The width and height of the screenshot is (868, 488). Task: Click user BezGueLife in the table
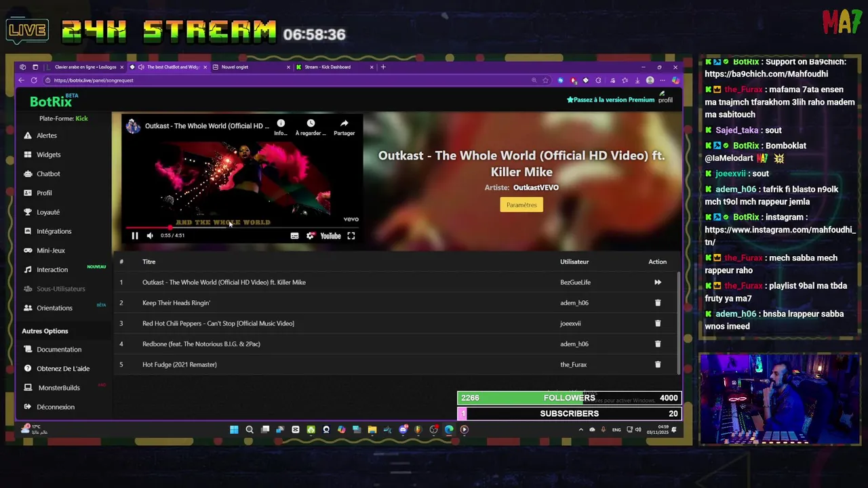coord(575,283)
